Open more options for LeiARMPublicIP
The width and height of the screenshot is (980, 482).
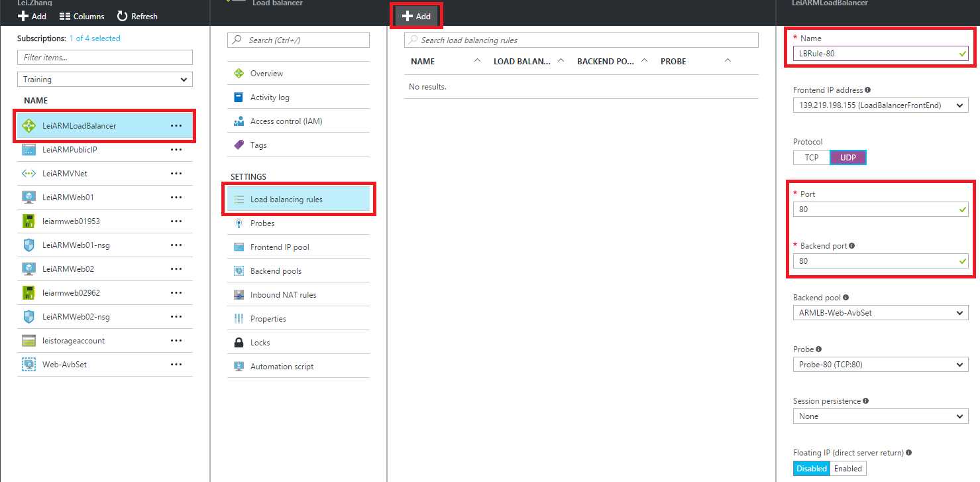(x=176, y=150)
